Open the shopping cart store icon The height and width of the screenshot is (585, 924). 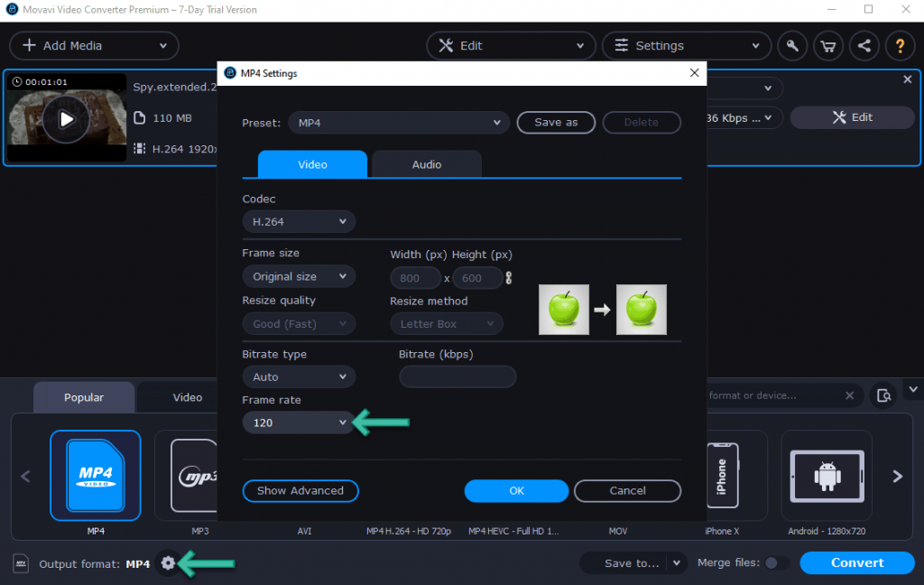[x=827, y=45]
